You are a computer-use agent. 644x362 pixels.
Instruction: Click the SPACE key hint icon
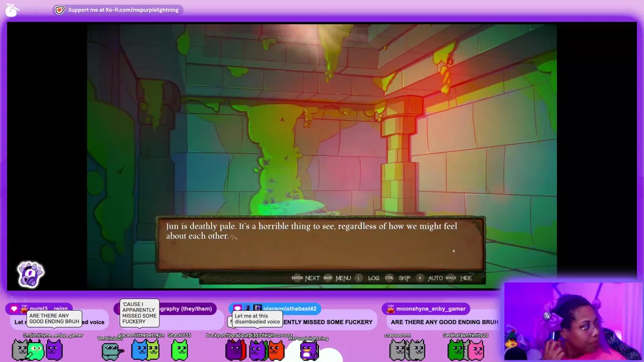click(451, 278)
